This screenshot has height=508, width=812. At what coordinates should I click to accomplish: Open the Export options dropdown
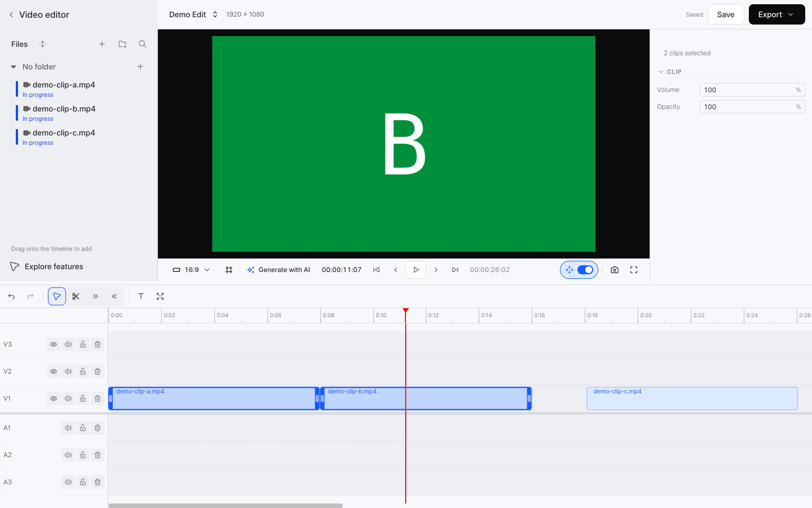(x=776, y=14)
